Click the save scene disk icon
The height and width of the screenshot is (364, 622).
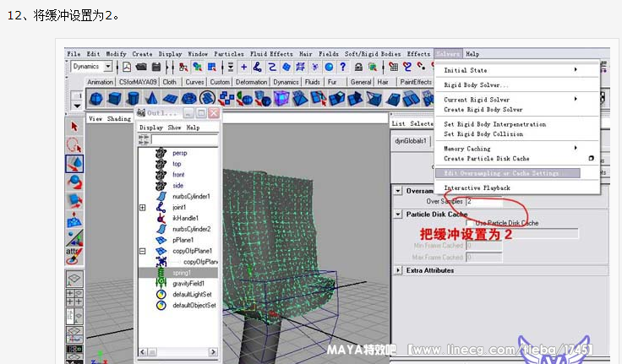point(156,67)
